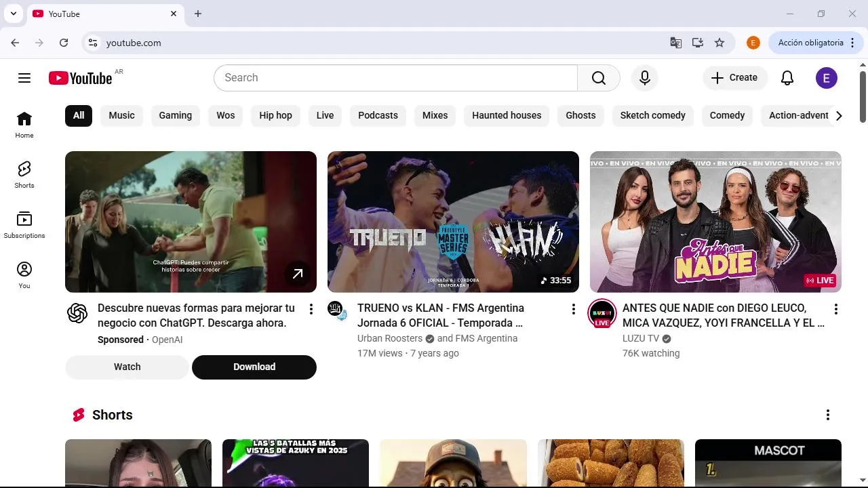Open the MASCOT Short thumbnail
Viewport: 868px width, 488px height.
coord(768,463)
